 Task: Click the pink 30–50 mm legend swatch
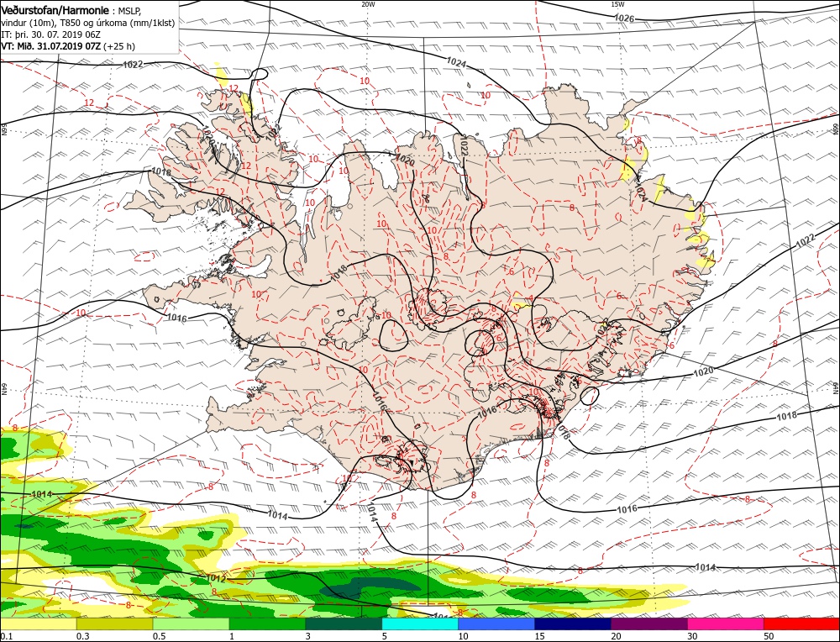[726, 624]
